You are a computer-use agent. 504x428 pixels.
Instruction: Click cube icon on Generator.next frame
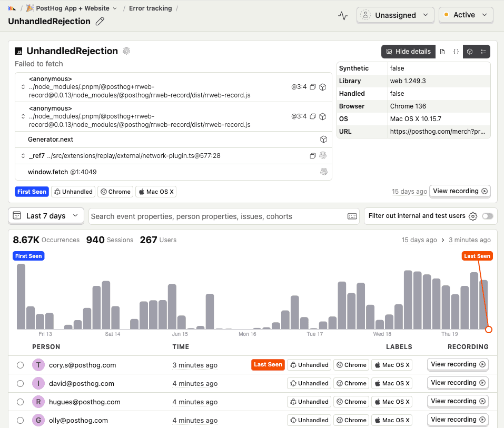pyautogui.click(x=324, y=140)
